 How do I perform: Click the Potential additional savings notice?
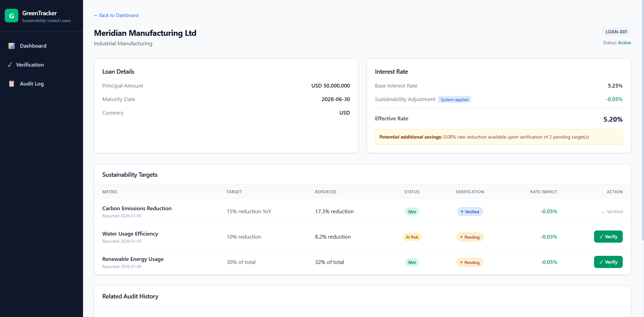(x=499, y=137)
